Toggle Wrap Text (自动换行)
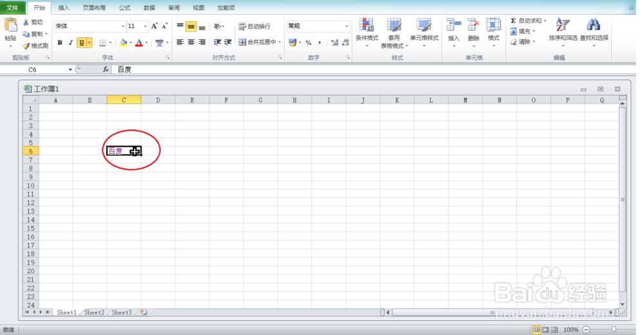This screenshot has height=335, width=644. [x=254, y=26]
